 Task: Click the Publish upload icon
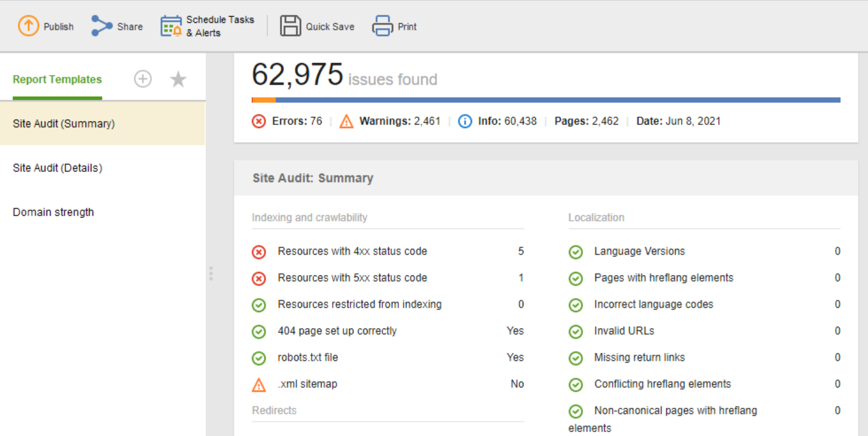(28, 26)
